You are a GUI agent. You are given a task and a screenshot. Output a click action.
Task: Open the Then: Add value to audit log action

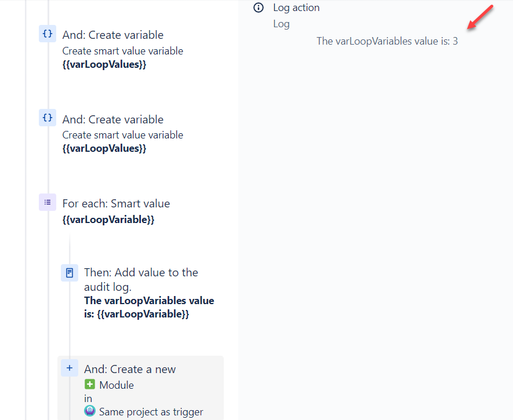point(141,279)
